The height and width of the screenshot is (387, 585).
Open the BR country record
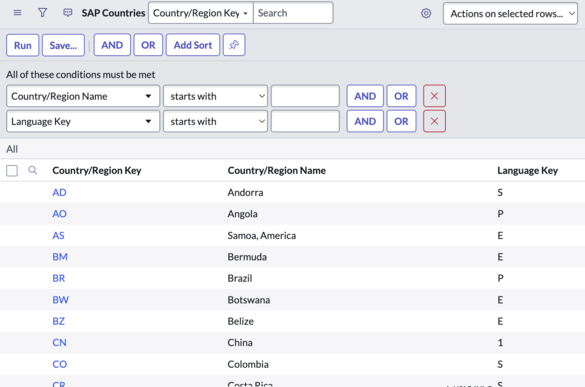(59, 278)
